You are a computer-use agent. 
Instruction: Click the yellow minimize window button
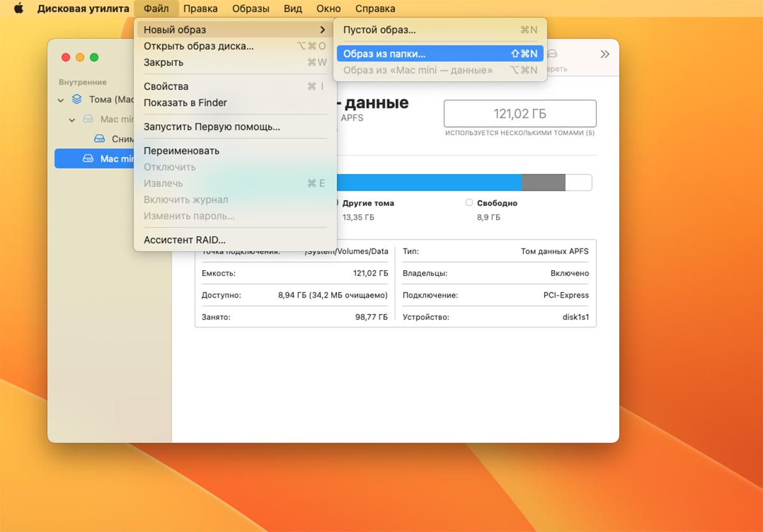(x=80, y=57)
